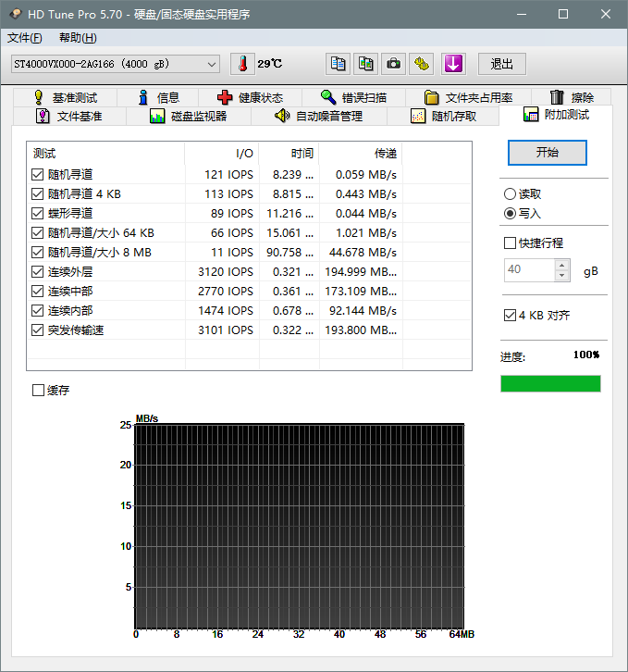Screen dimensions: 628x672
Task: Click the 44.678 MB/s value
Action: [x=363, y=253]
